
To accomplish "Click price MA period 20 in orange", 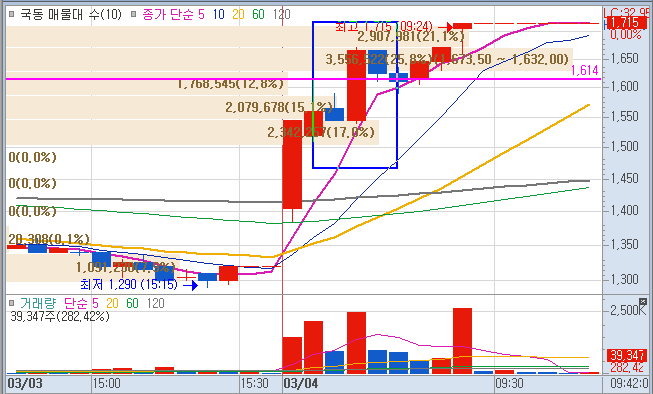I will [x=238, y=15].
